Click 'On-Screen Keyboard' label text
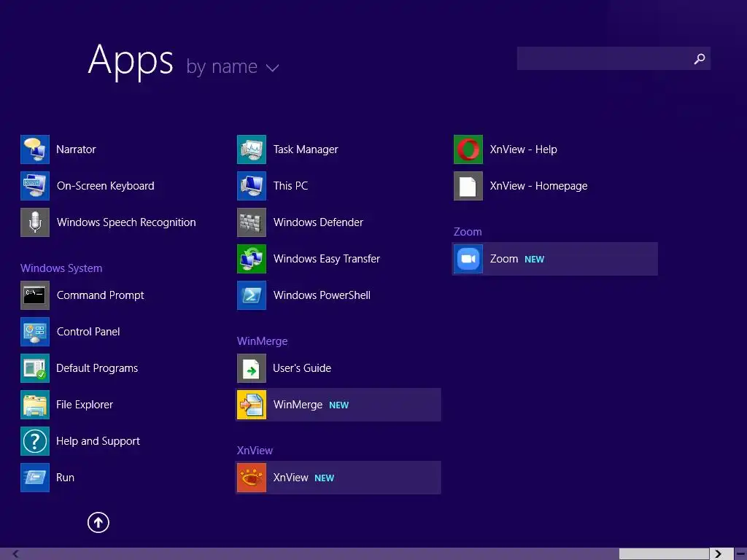This screenshot has height=560, width=747. [x=105, y=186]
